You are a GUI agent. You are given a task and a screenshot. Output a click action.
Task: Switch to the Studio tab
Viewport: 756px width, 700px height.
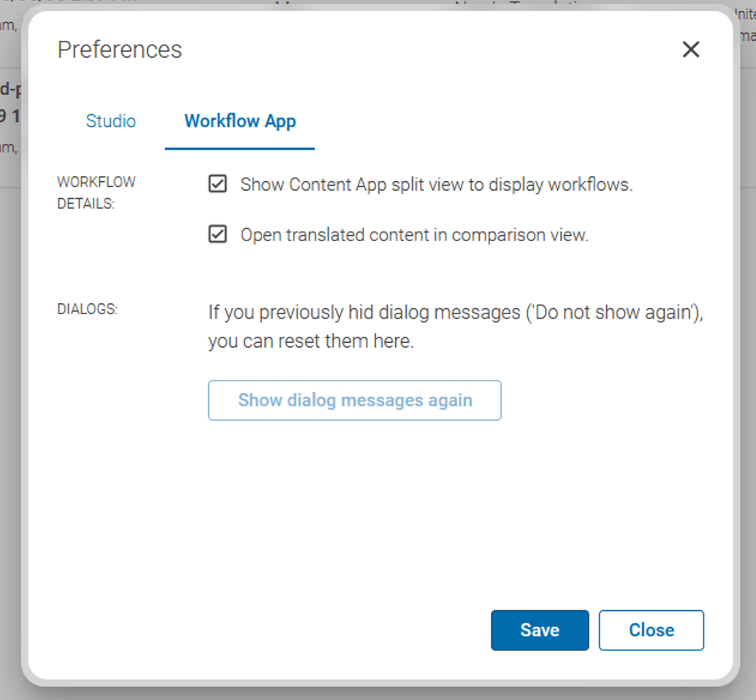point(111,121)
